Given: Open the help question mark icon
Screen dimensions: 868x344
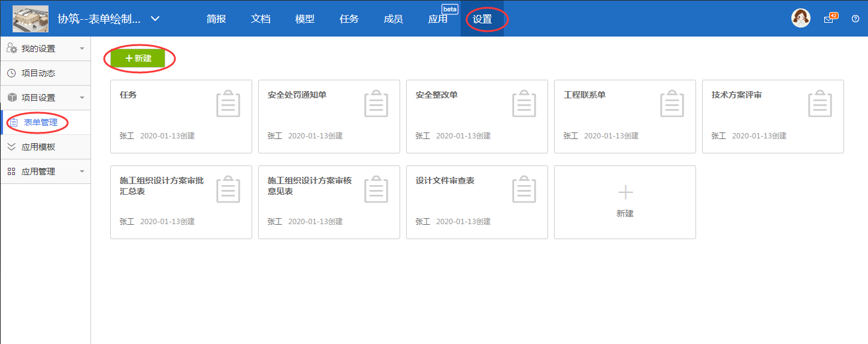Looking at the screenshot, I should [855, 19].
